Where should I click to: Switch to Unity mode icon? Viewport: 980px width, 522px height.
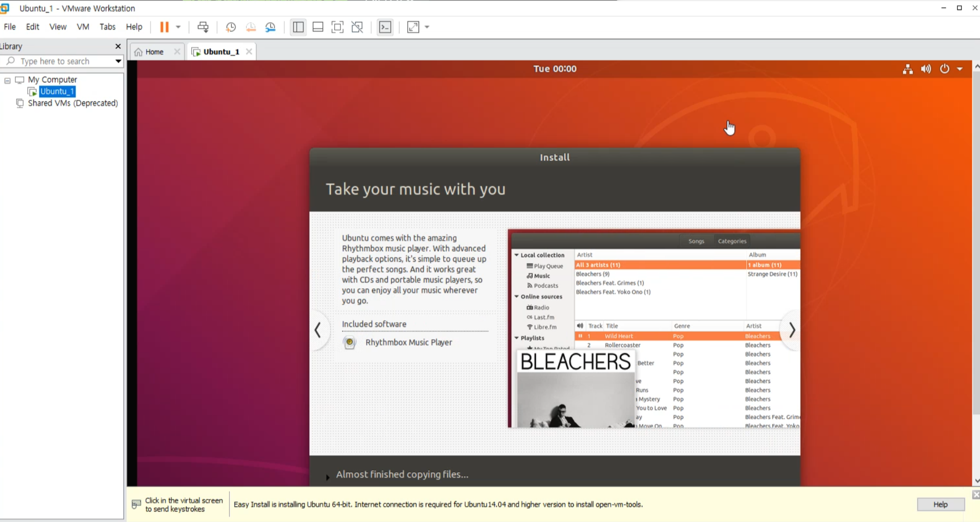(x=357, y=27)
